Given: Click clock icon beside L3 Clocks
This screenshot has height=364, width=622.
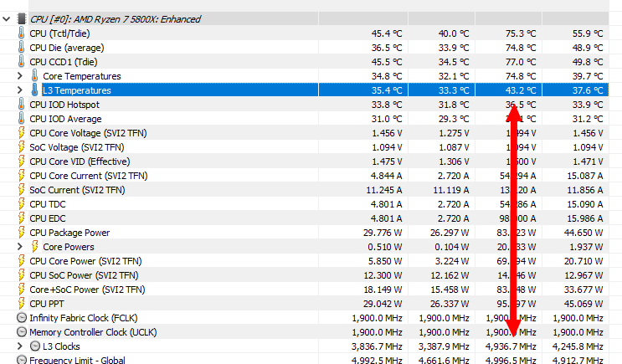Looking at the screenshot, I should coord(35,346).
